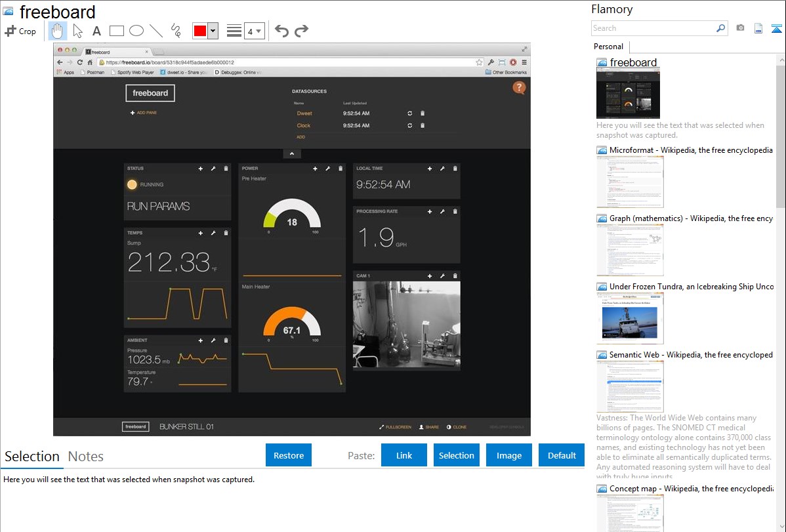Click the freeboard window icon beside the title

pos(8,11)
